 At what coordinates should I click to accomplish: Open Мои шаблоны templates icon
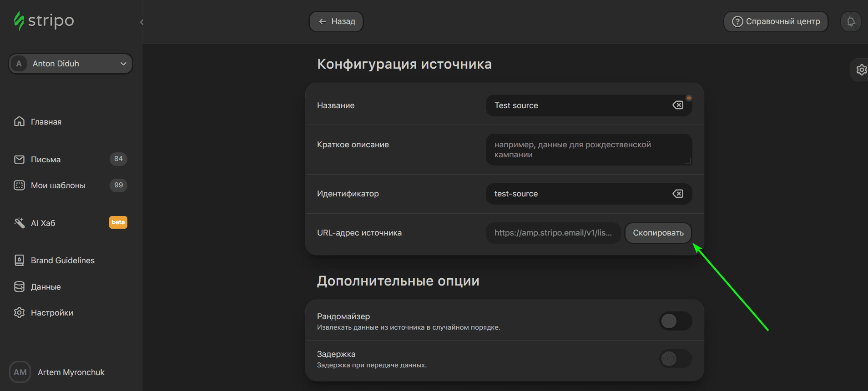(x=19, y=185)
